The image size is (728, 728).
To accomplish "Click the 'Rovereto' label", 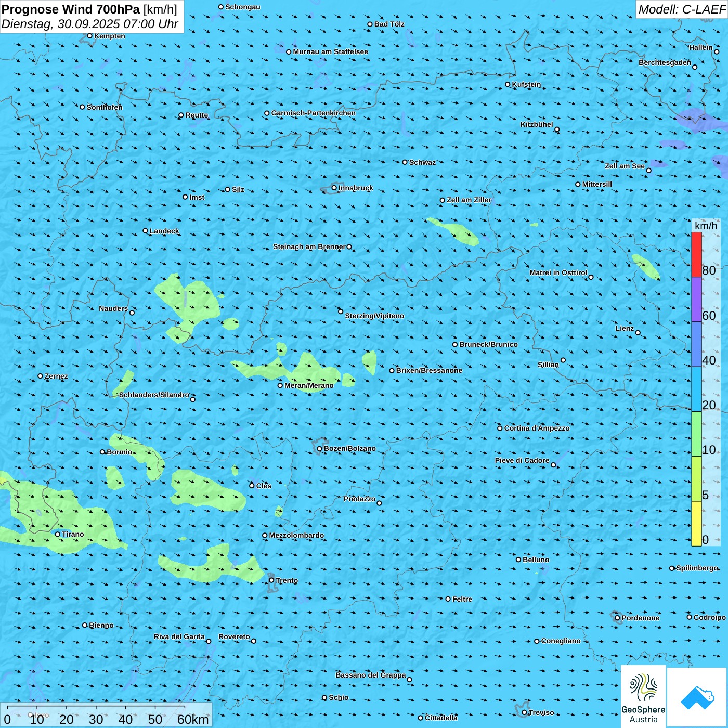I will [x=234, y=636].
